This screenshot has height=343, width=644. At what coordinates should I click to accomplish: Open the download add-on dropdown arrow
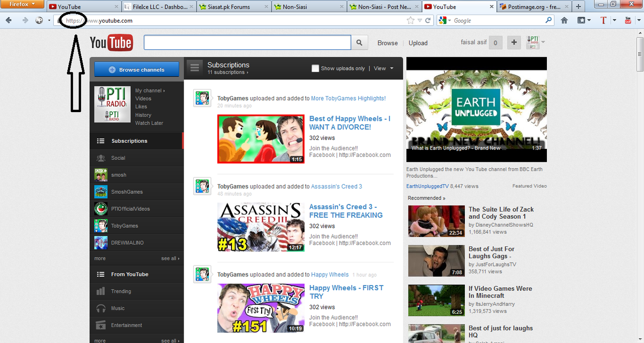[x=638, y=21]
